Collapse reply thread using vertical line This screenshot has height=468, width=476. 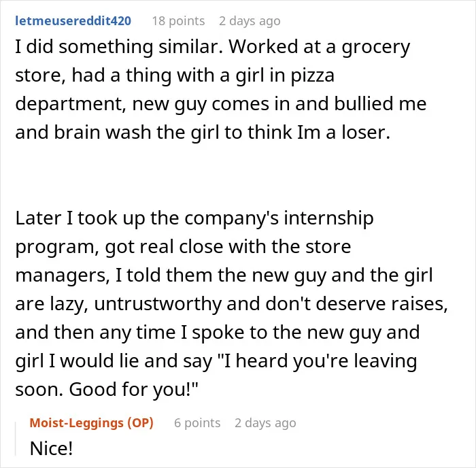[16, 439]
